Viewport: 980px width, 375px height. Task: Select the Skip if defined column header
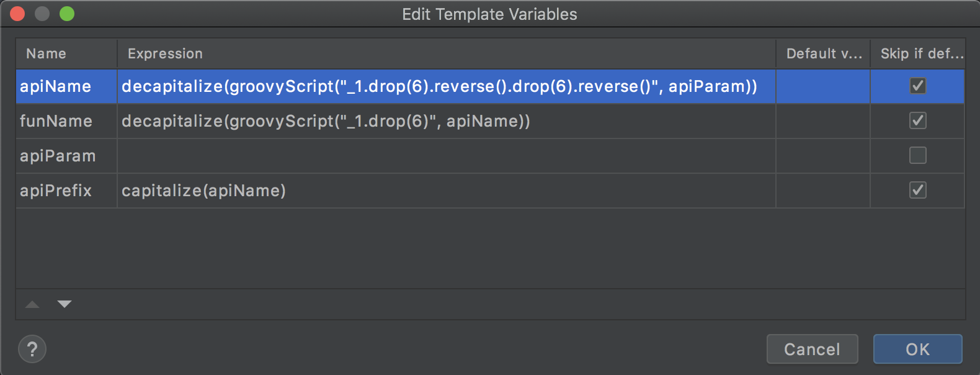pyautogui.click(x=918, y=53)
